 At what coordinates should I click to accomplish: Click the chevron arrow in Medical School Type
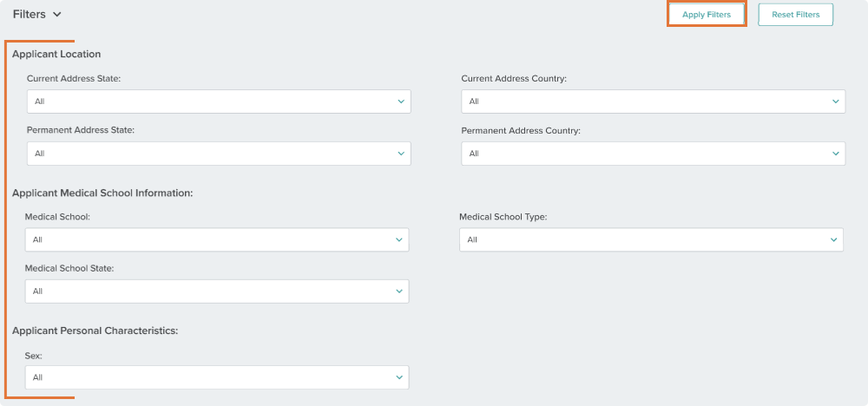pos(833,239)
